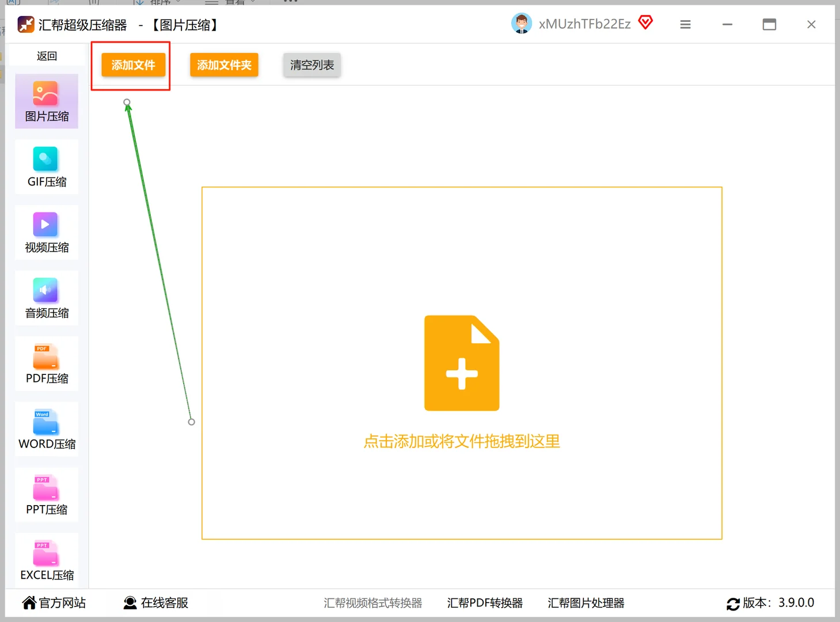The height and width of the screenshot is (622, 840).
Task: Click 返回 to go back
Action: pos(46,55)
